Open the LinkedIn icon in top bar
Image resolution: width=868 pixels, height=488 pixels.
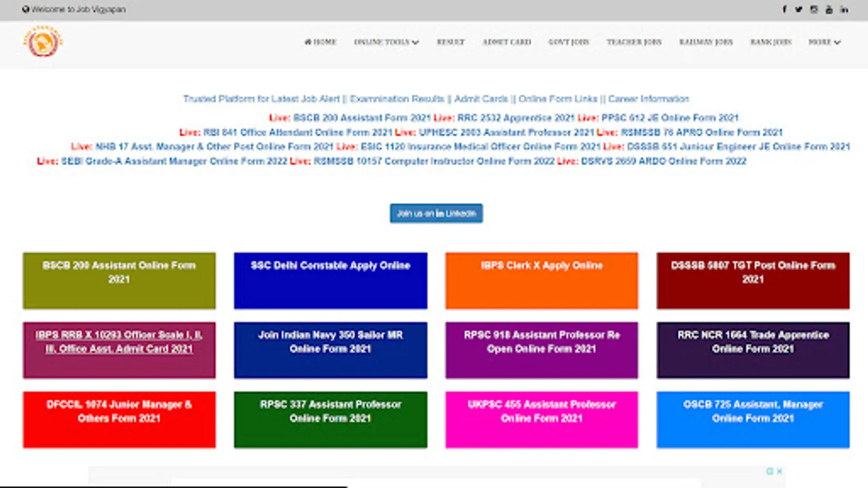[844, 9]
